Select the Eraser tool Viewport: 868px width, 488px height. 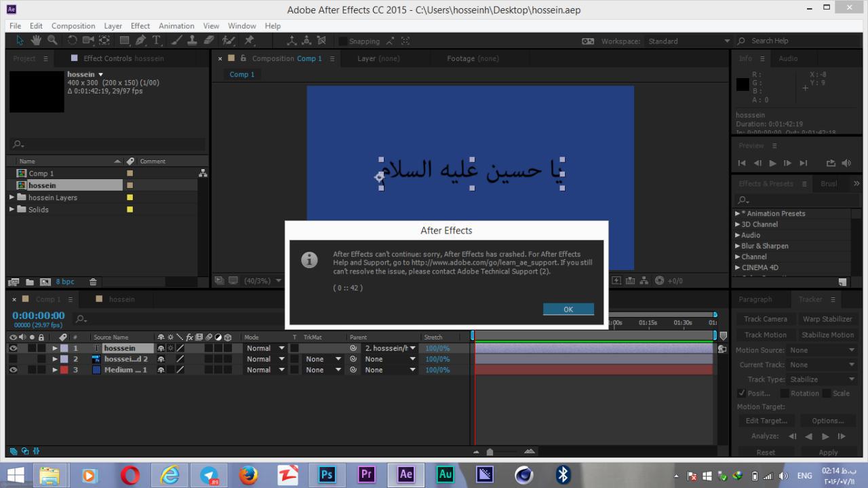(210, 41)
